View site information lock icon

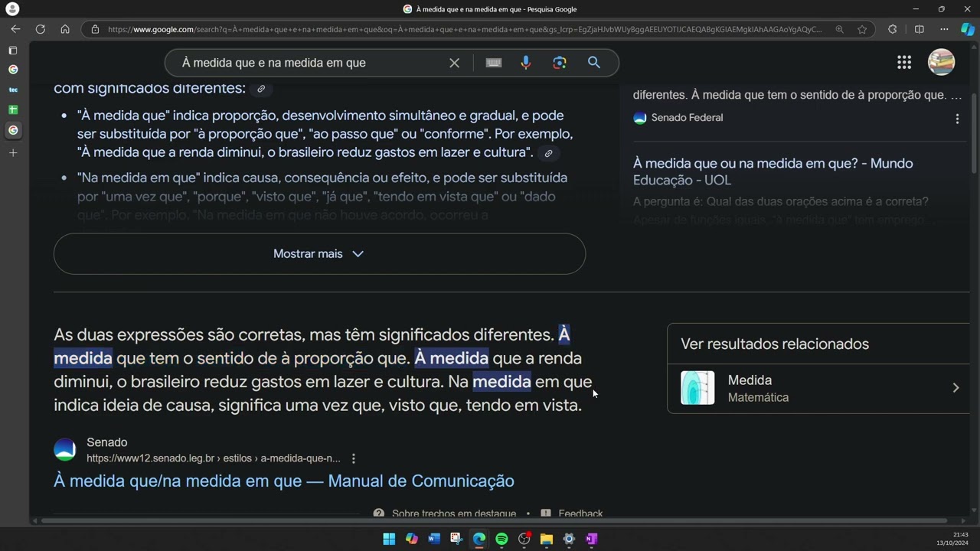tap(95, 29)
